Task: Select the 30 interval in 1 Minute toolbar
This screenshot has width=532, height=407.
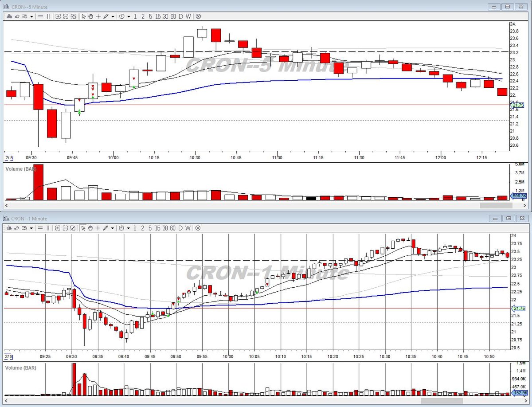Action: coord(165,228)
